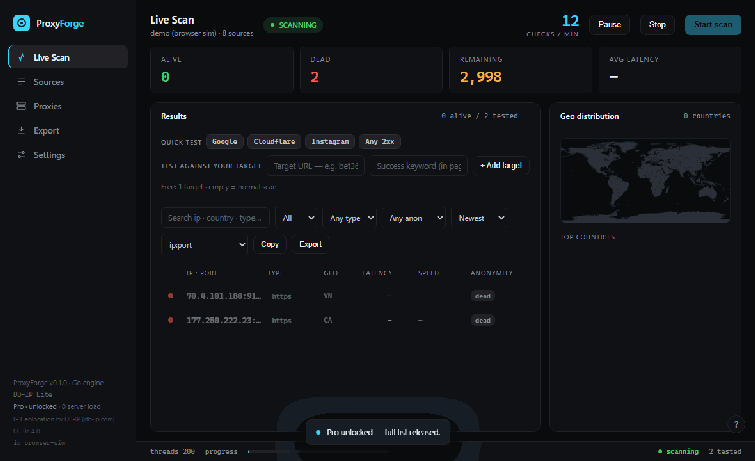Open the Export page in sidebar
The height and width of the screenshot is (461, 755).
click(68, 131)
